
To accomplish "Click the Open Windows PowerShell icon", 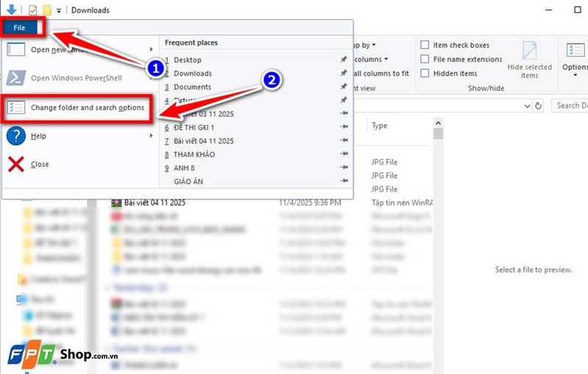I will tap(15, 78).
